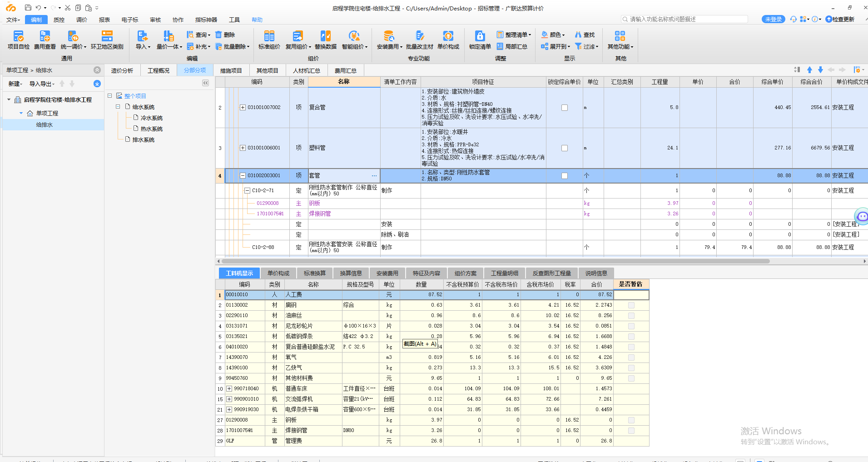Click the blue download circle in left panel
This screenshot has height=462, width=868.
coord(97,84)
